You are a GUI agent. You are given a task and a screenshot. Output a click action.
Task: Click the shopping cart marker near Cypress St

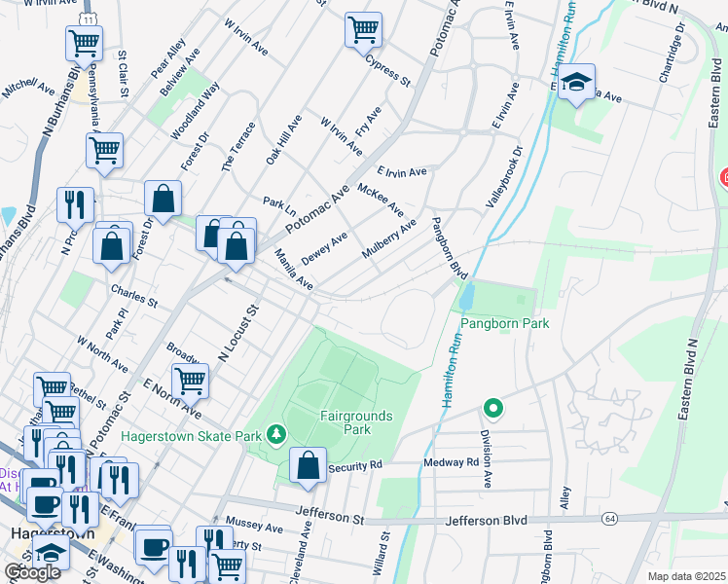(363, 29)
